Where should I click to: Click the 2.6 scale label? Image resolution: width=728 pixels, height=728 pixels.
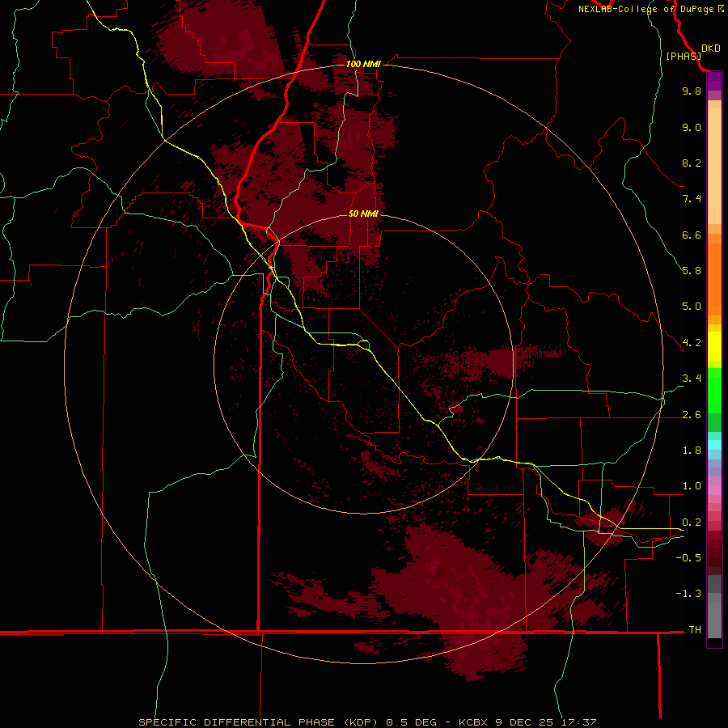point(692,415)
